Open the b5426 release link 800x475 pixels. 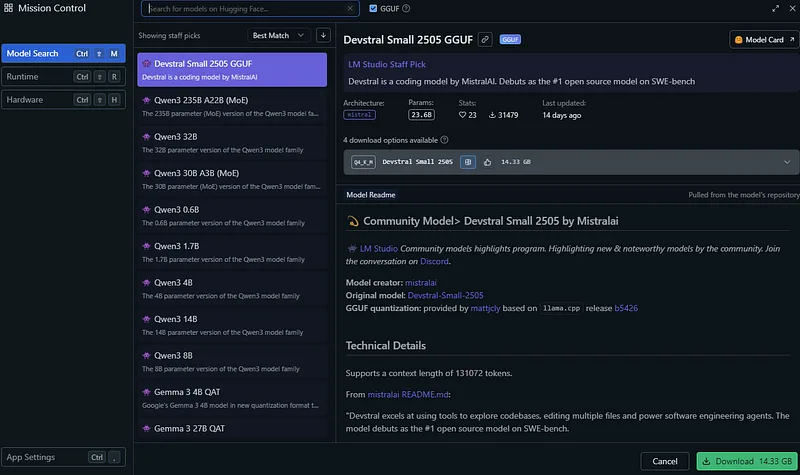click(626, 308)
